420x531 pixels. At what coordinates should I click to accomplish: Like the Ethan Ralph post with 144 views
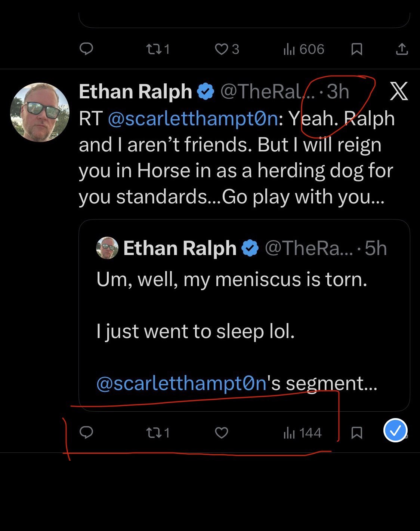pyautogui.click(x=222, y=433)
